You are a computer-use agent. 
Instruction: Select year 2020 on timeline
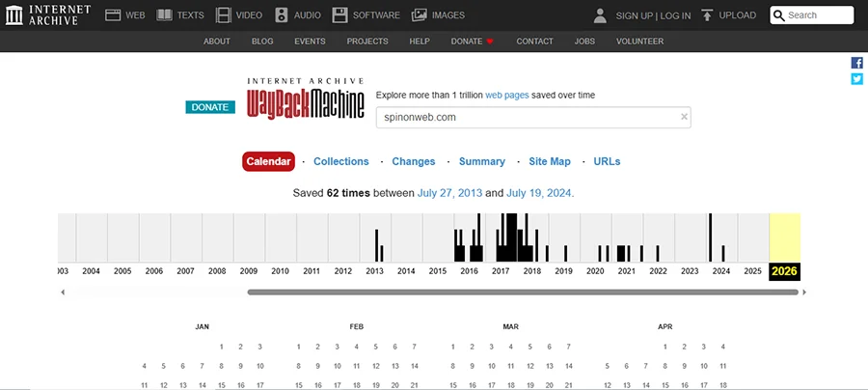pyautogui.click(x=595, y=271)
